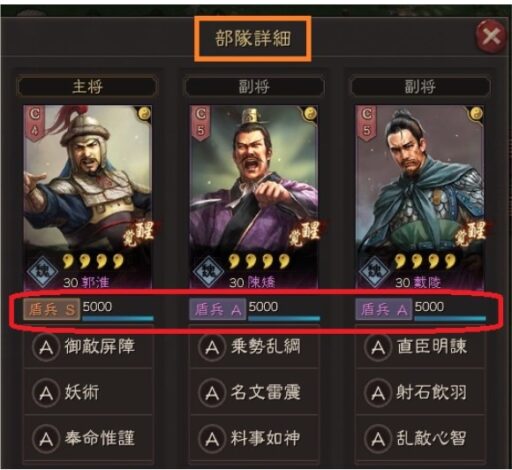The image size is (512, 470).
Task: Open 郭淮 main general portrait card
Action: [x=88, y=197]
